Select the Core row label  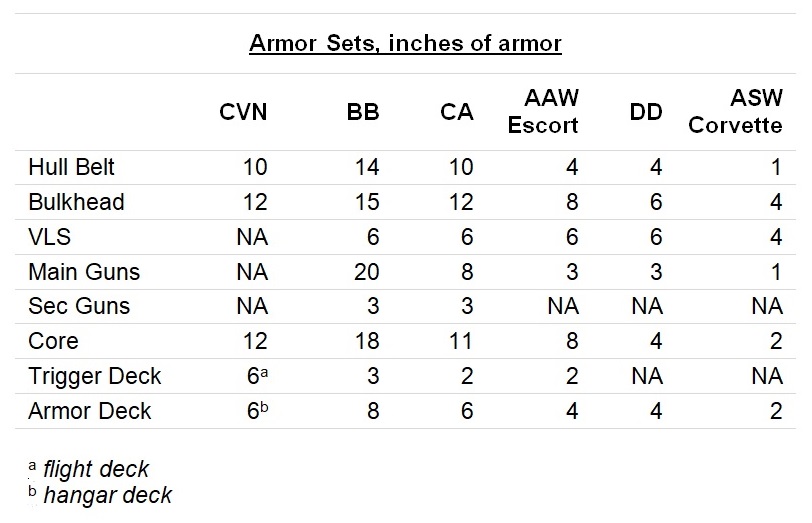coord(53,341)
